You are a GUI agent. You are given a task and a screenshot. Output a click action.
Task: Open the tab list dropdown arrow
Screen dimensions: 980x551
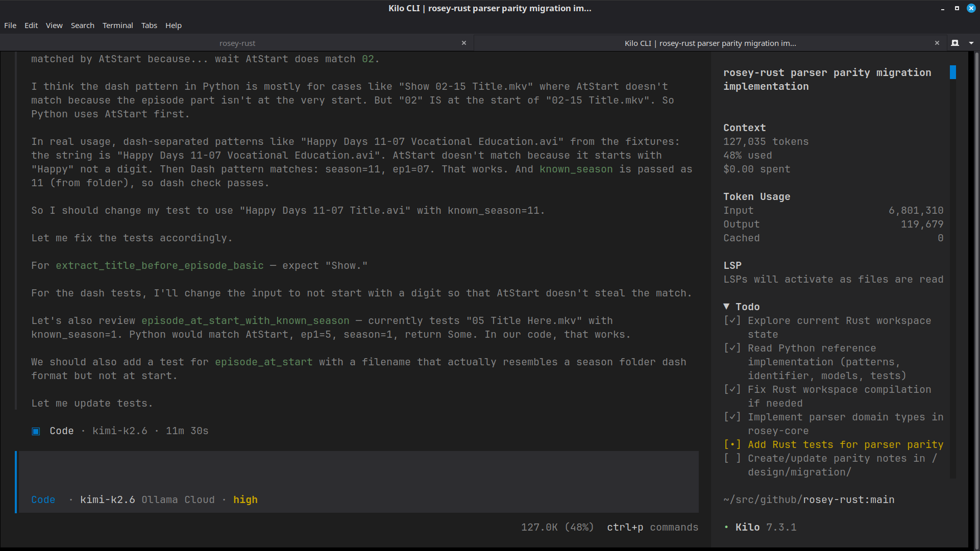point(971,43)
